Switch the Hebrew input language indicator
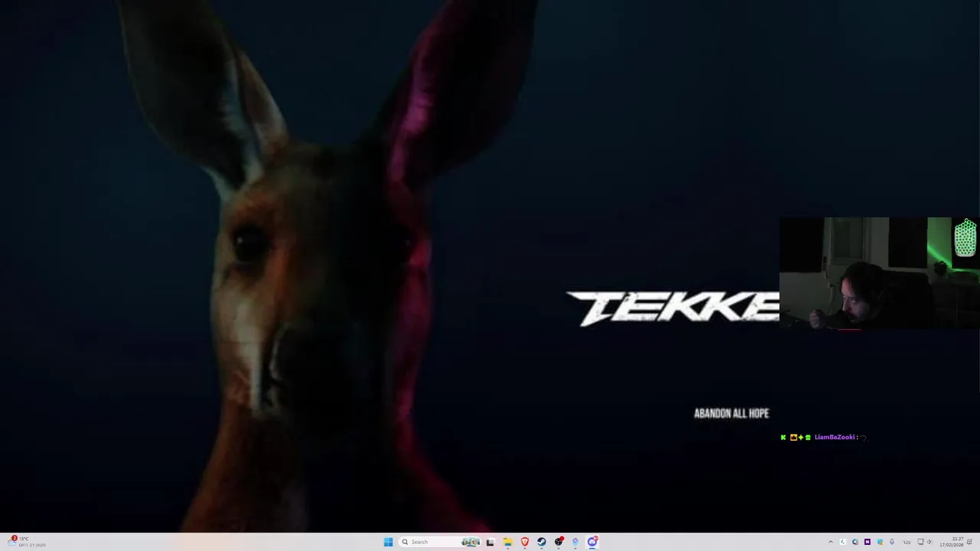 [x=907, y=543]
